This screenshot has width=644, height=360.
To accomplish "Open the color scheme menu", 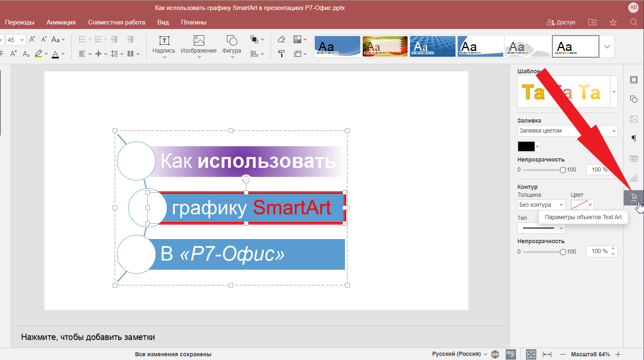I will (300, 39).
